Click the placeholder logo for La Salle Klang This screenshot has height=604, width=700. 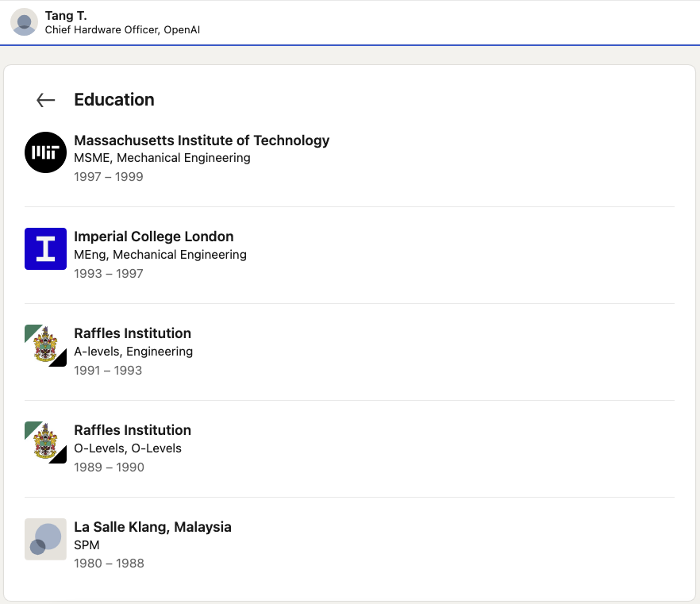tap(45, 539)
